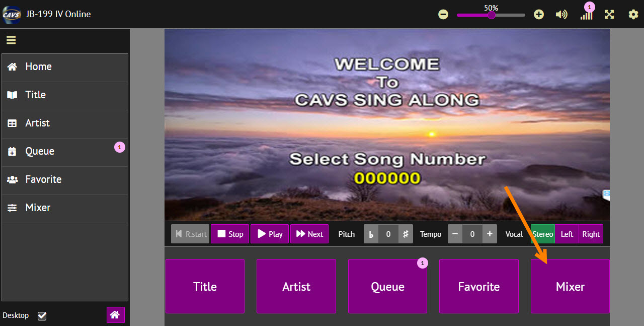The width and height of the screenshot is (644, 326).
Task: Open the equalizer icon with notification badge
Action: click(x=586, y=17)
